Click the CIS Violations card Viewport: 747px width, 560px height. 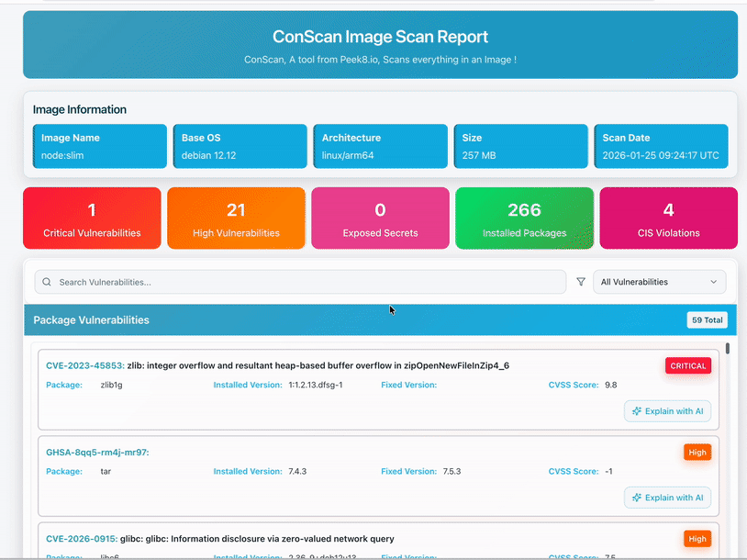pos(668,218)
